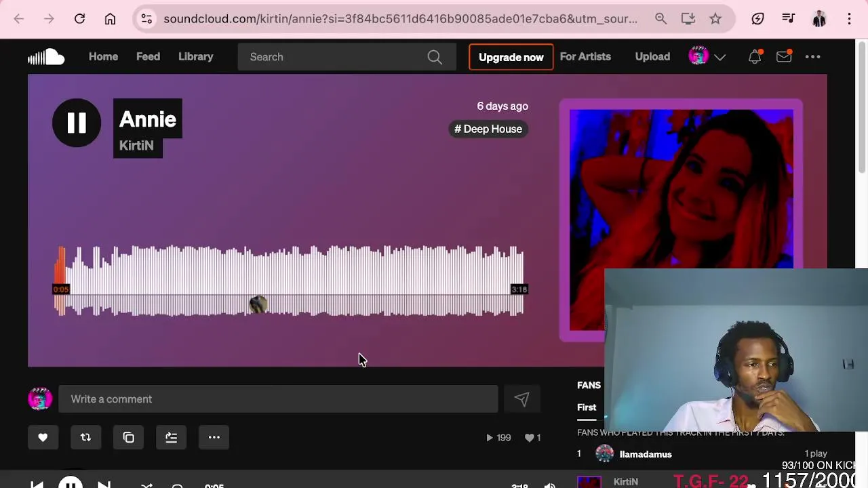Image resolution: width=868 pixels, height=488 pixels.
Task: Click the Upgrade now button
Action: coord(511,57)
